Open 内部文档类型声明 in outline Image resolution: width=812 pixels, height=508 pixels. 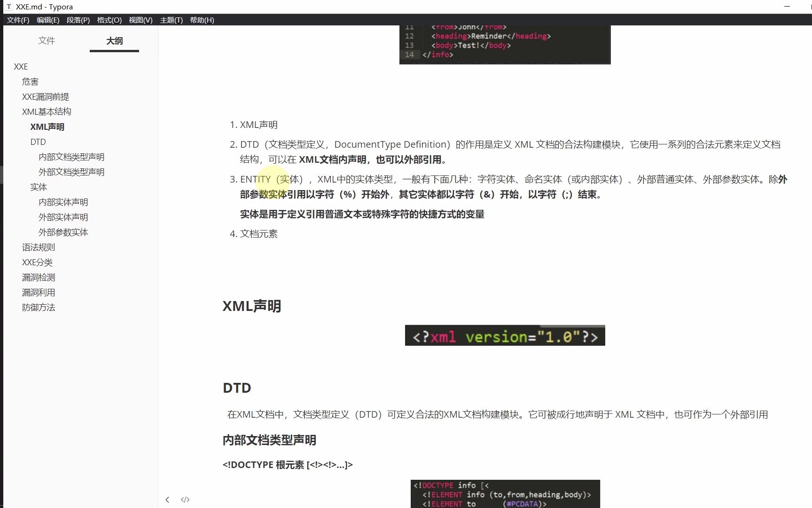pos(71,157)
